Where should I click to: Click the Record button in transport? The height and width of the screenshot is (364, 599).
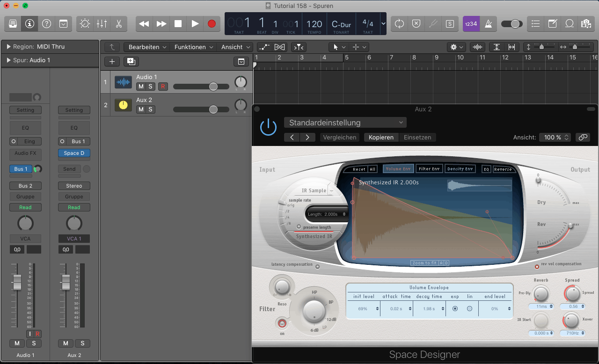tap(212, 24)
